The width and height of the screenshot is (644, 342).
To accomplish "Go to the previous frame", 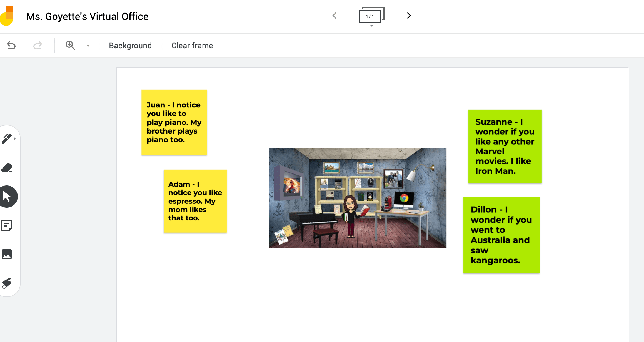I will coord(335,16).
